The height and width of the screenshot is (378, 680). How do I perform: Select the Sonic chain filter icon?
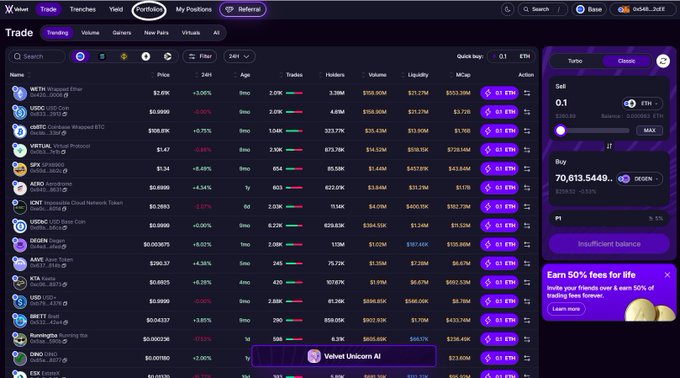coord(167,56)
